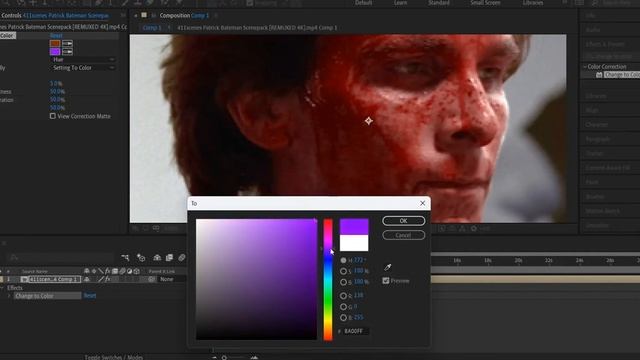Viewport: 640px width, 360px height.
Task: Click the shy switch column header icon
Action: click(87, 271)
